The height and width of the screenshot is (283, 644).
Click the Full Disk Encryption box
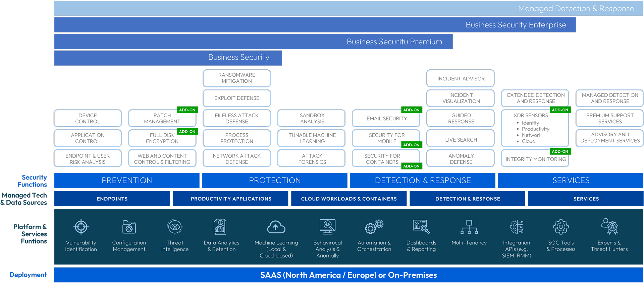pyautogui.click(x=162, y=138)
